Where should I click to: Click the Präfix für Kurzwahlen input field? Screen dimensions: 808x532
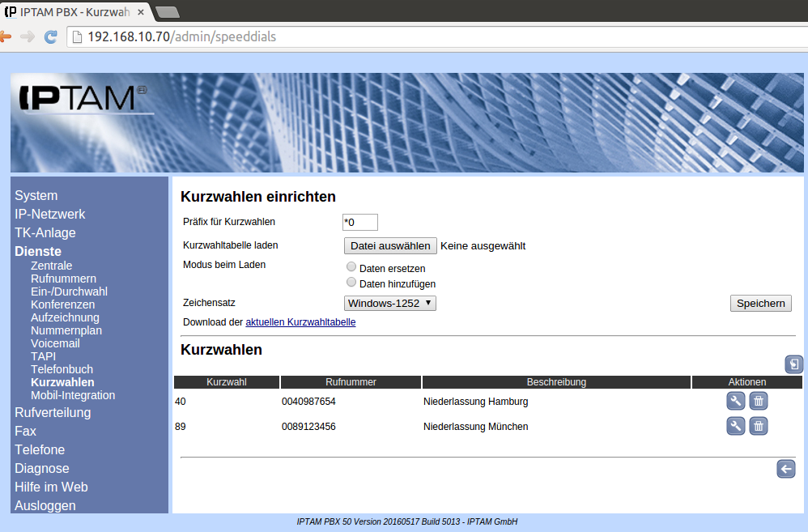360,222
